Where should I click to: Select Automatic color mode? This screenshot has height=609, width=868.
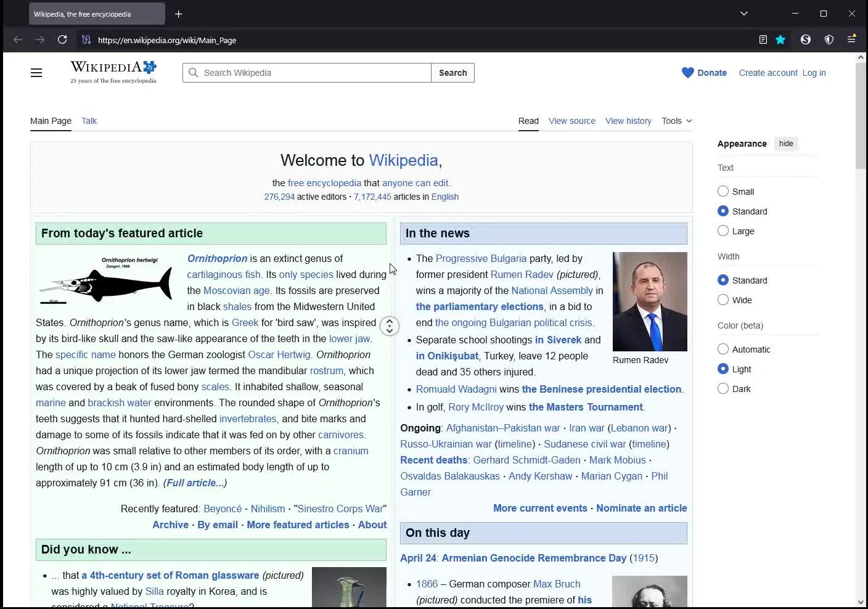(723, 349)
